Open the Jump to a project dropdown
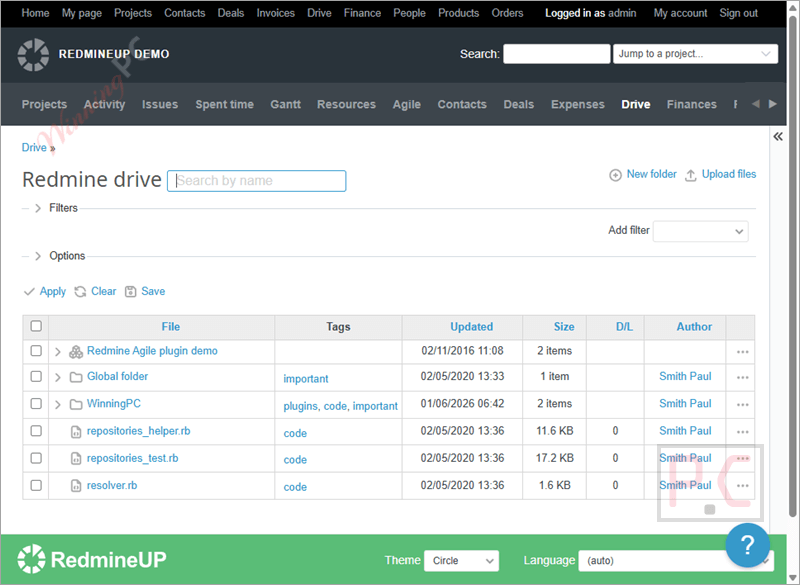The width and height of the screenshot is (800, 585). click(695, 54)
